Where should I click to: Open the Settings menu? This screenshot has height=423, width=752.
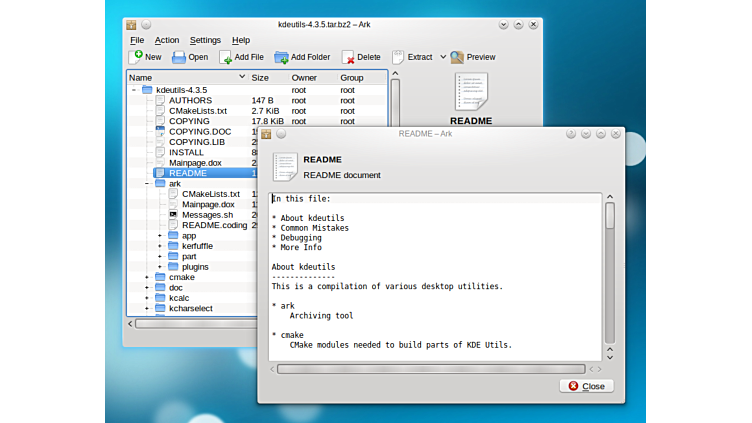(x=205, y=40)
